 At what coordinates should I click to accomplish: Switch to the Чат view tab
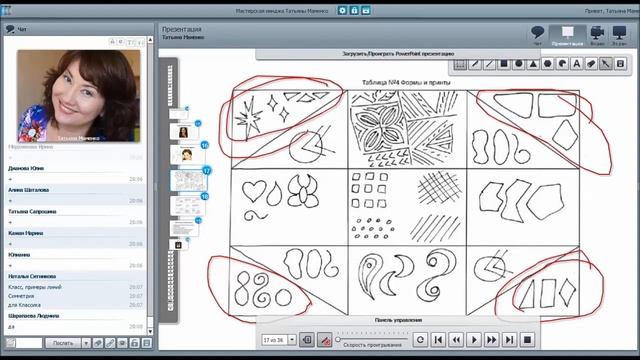(x=538, y=35)
